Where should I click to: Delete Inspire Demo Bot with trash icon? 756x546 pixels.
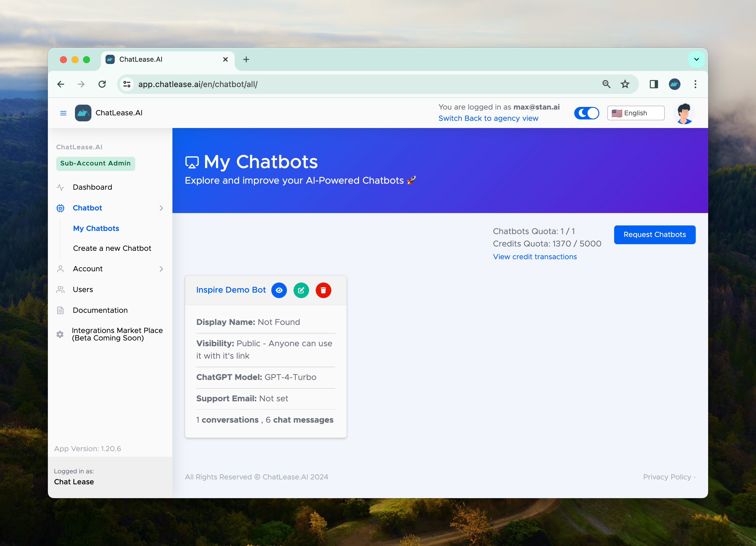pos(323,290)
